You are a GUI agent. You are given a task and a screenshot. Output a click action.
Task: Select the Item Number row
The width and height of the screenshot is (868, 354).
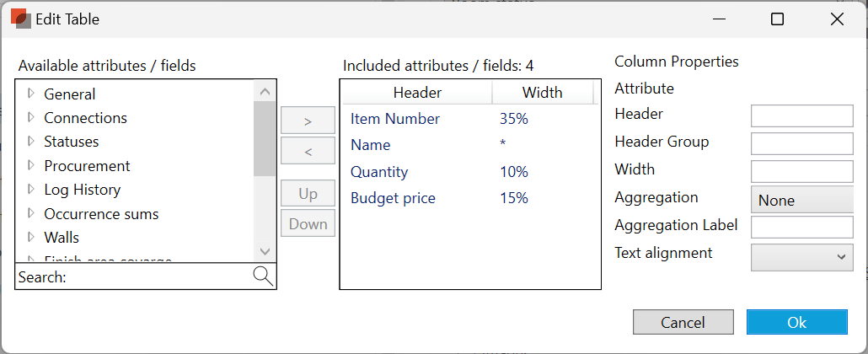[395, 120]
